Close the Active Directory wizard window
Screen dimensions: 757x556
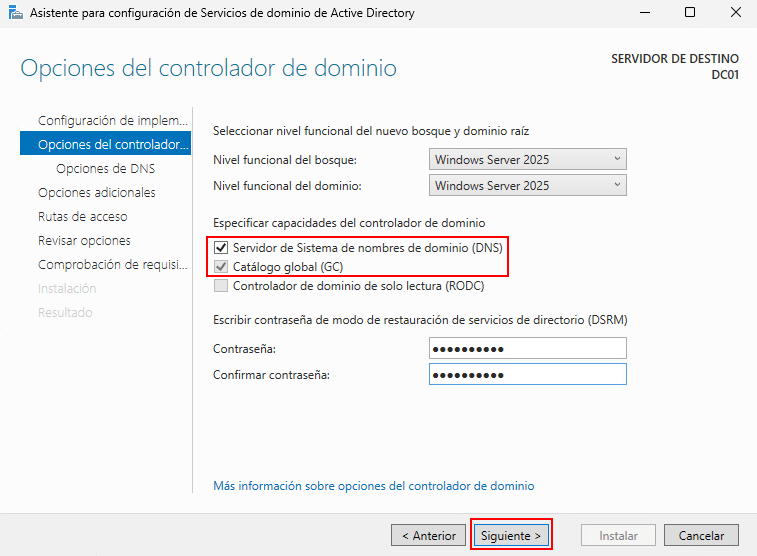[735, 13]
